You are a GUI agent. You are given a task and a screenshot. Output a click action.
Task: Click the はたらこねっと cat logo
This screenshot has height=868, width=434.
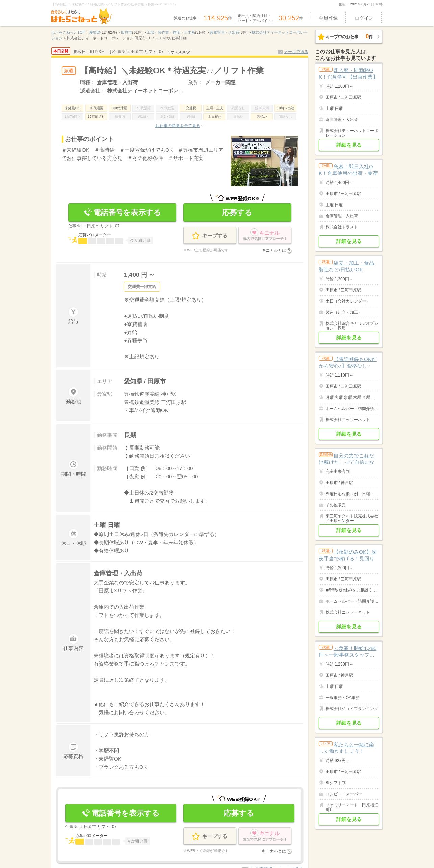coord(81,17)
